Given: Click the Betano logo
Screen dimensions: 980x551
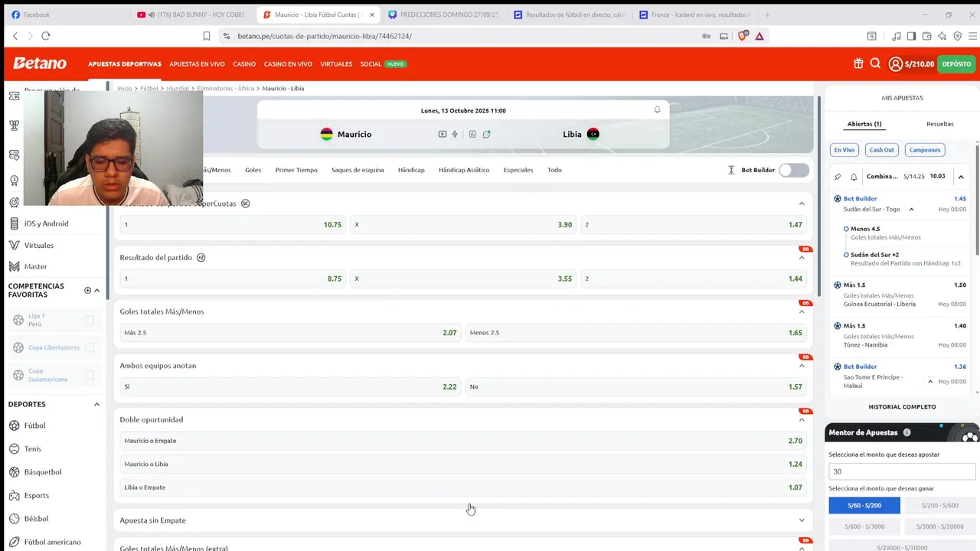Looking at the screenshot, I should point(40,64).
